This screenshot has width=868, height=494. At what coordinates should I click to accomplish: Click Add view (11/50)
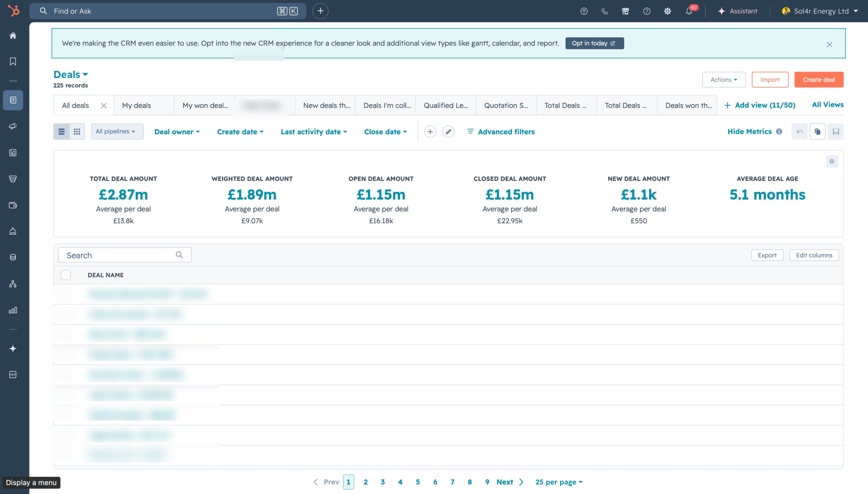tap(760, 105)
